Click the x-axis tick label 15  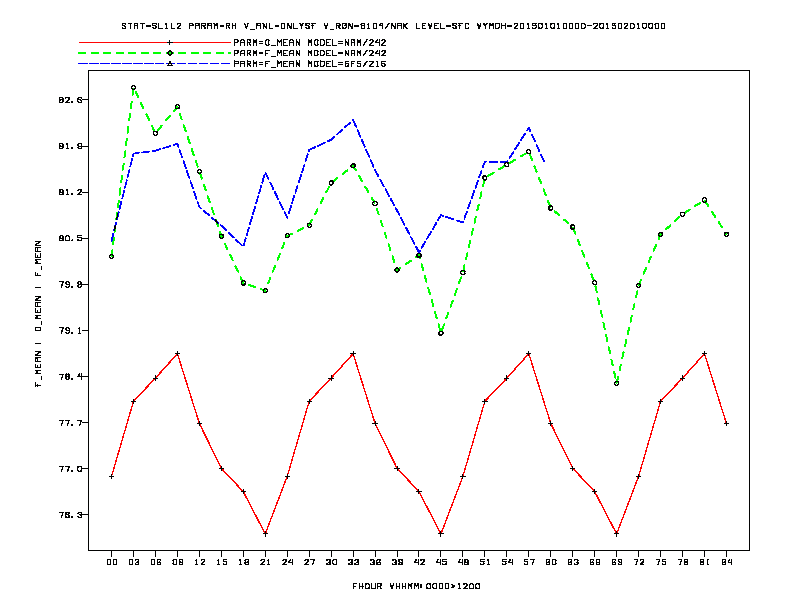tap(221, 562)
